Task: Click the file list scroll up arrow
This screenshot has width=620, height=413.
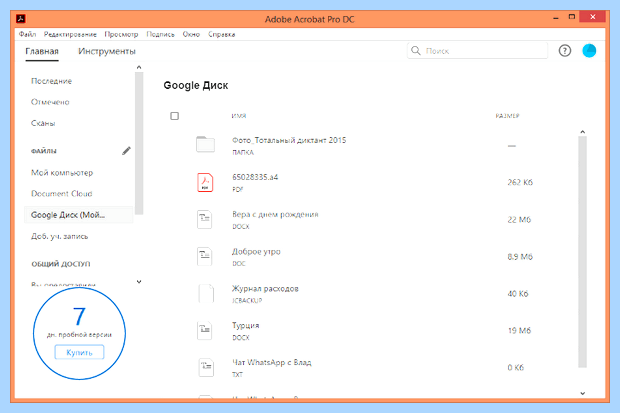Action: coord(582,132)
